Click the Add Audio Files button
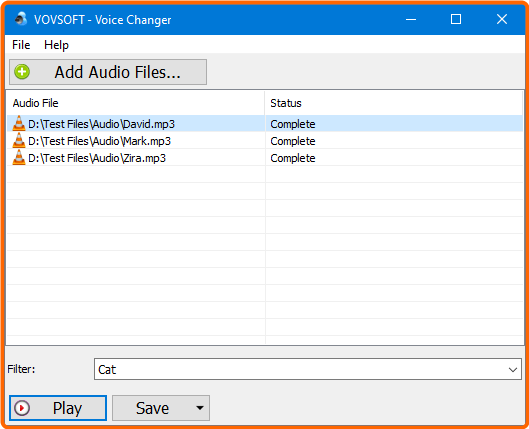The height and width of the screenshot is (429, 529). [108, 72]
